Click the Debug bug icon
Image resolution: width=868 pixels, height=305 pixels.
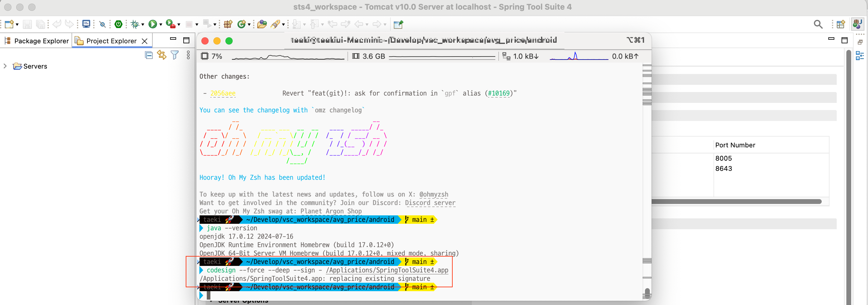135,24
